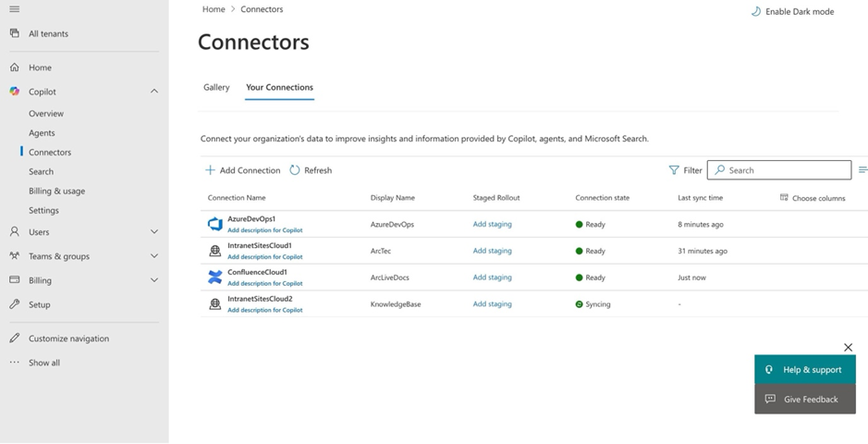This screenshot has width=868, height=444.
Task: Click the IntranetSitesCloud1 globe icon
Action: [214, 251]
